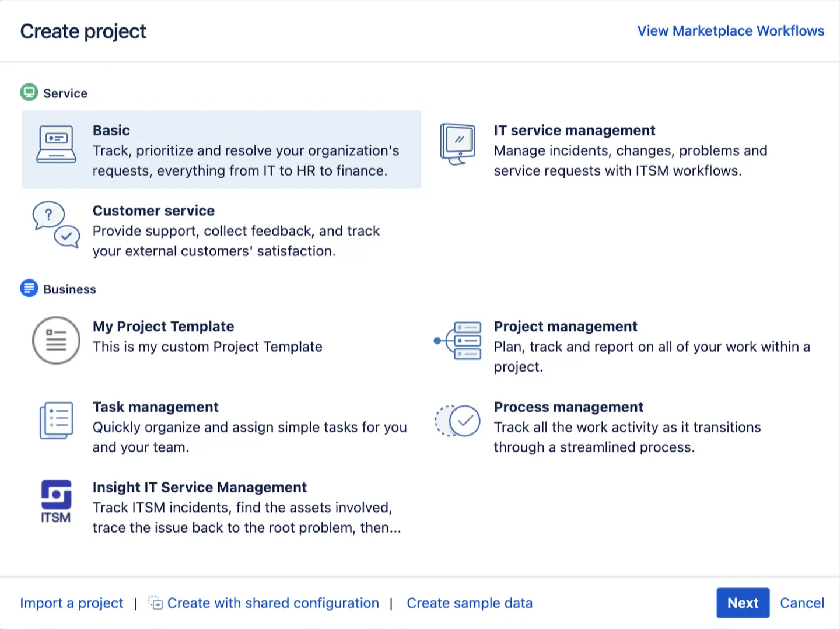Click the Business category badge icon
Screen dimensions: 840x630
[x=29, y=288]
